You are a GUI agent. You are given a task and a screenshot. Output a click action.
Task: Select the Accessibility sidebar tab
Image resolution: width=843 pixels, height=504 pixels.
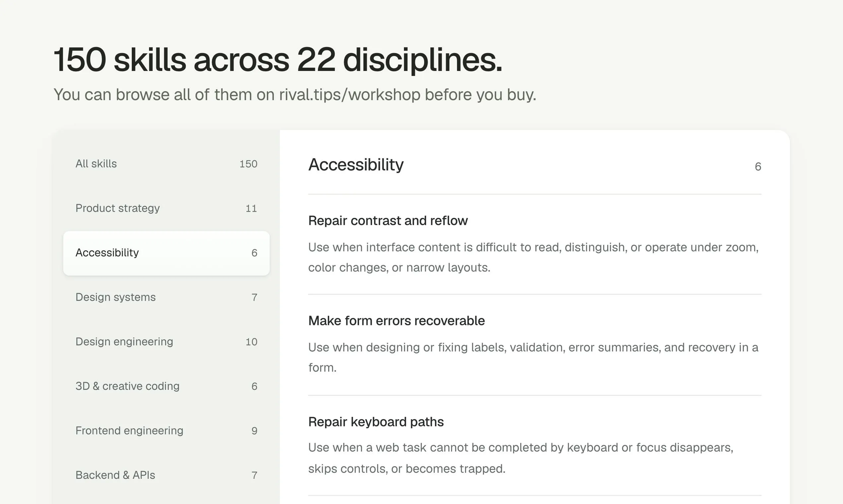166,253
